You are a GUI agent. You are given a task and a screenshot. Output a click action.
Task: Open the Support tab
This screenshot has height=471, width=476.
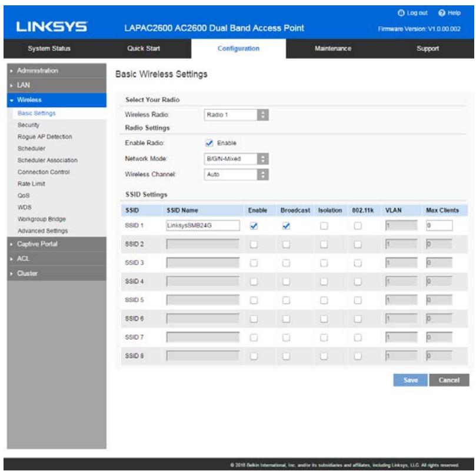[427, 49]
